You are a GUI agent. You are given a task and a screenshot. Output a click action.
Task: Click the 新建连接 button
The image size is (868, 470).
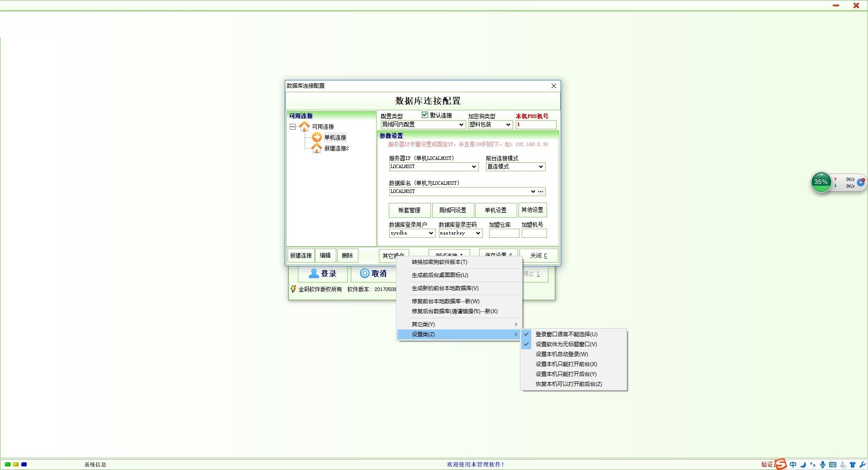[x=301, y=255]
